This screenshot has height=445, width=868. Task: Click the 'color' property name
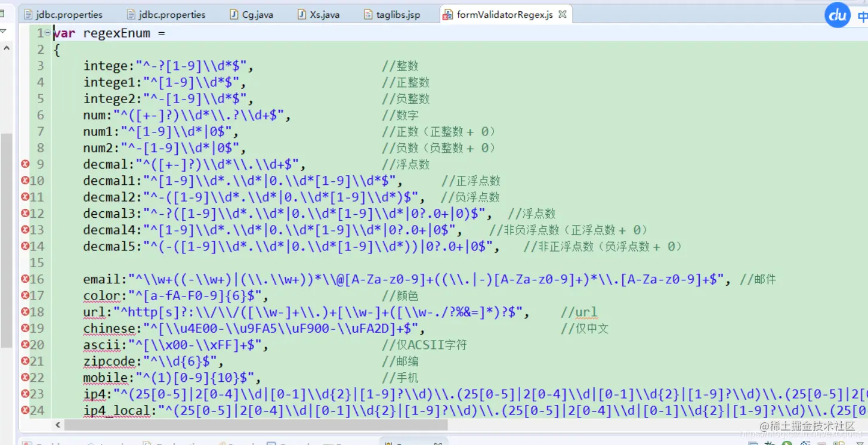[x=101, y=296]
